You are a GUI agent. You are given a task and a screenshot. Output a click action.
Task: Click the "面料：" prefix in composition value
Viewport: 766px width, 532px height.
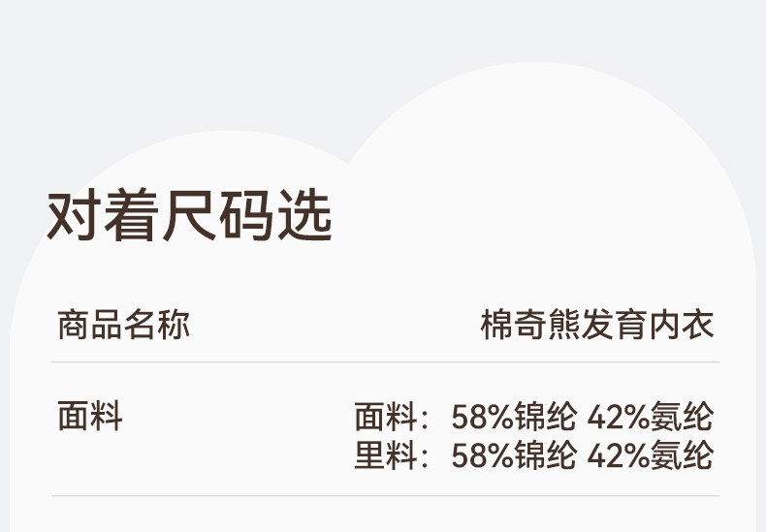(x=391, y=419)
